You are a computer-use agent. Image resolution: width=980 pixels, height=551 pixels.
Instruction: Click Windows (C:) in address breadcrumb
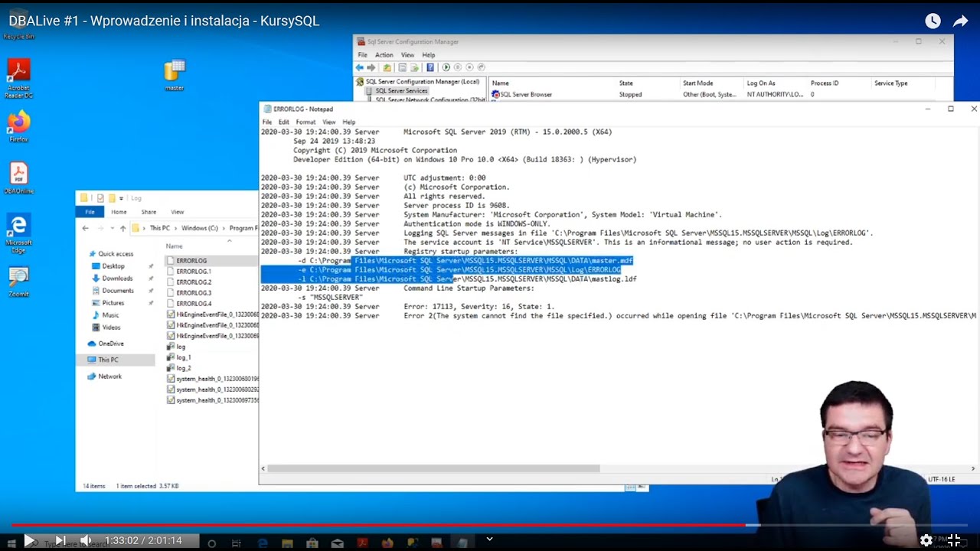pos(199,228)
